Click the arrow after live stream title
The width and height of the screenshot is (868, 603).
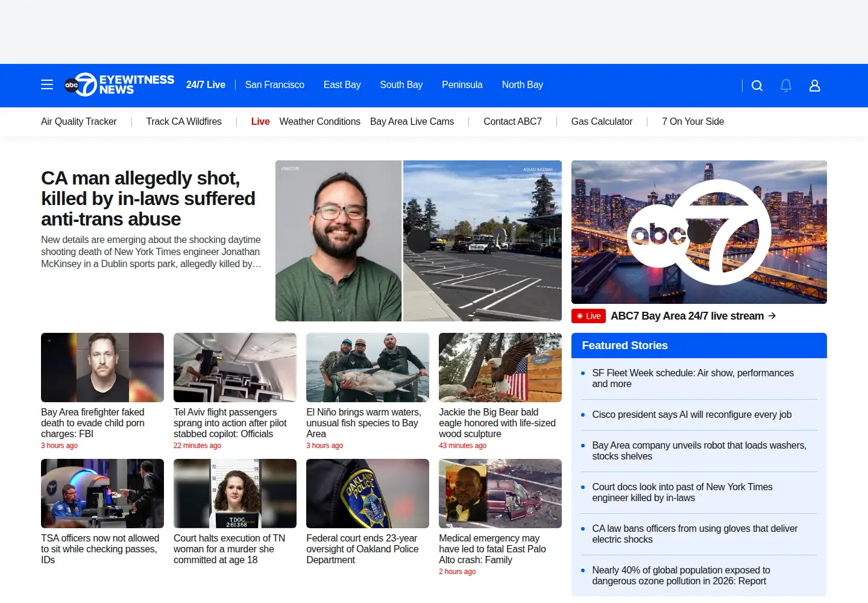(x=772, y=316)
